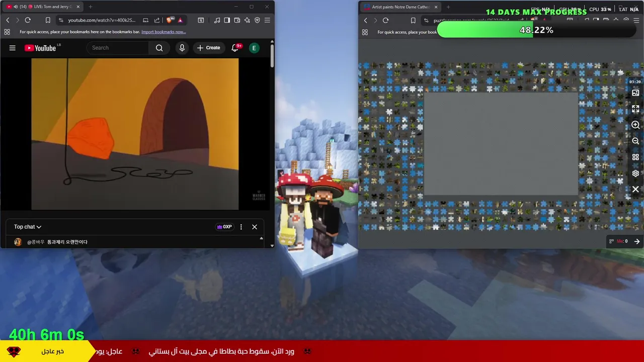Open a new tab in YouTube window
Viewport: 644px width, 362px height.
click(91, 7)
